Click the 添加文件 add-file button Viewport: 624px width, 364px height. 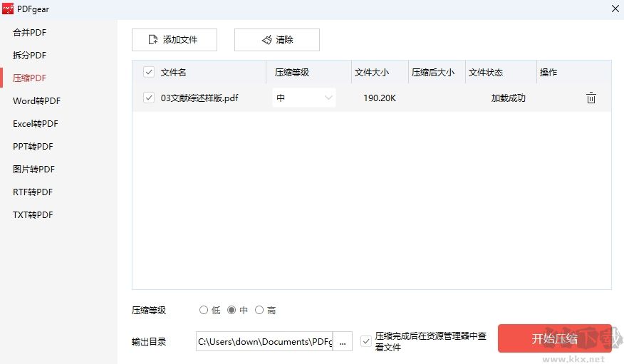175,40
